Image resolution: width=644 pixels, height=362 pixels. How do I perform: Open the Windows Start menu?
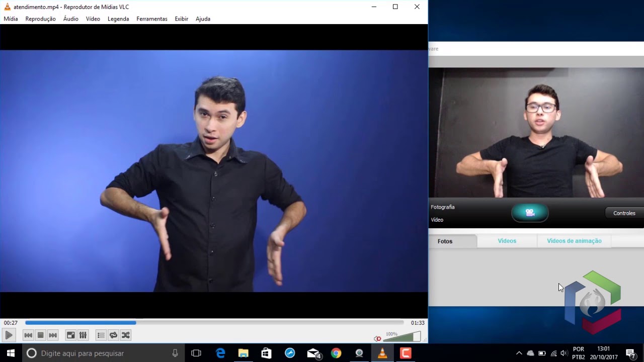[x=11, y=353]
